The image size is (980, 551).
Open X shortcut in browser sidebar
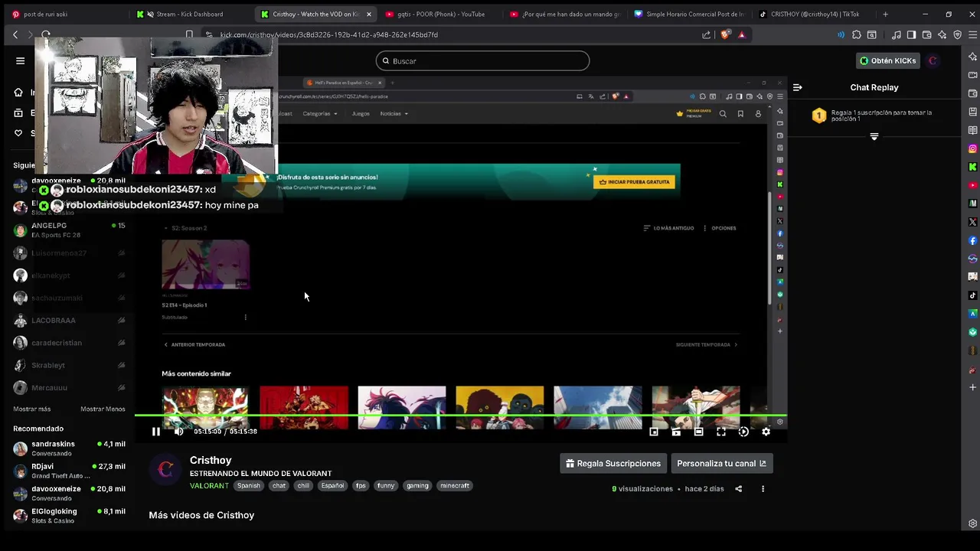[x=972, y=222]
